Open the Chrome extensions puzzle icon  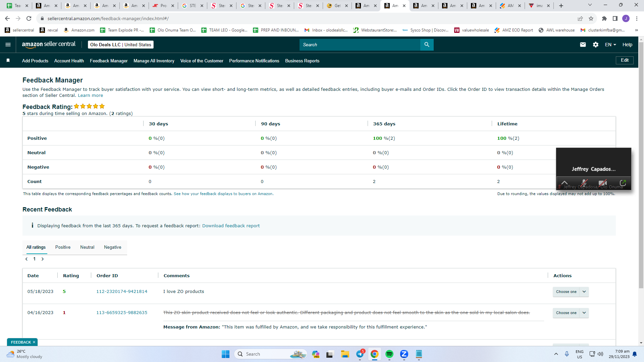click(x=604, y=18)
